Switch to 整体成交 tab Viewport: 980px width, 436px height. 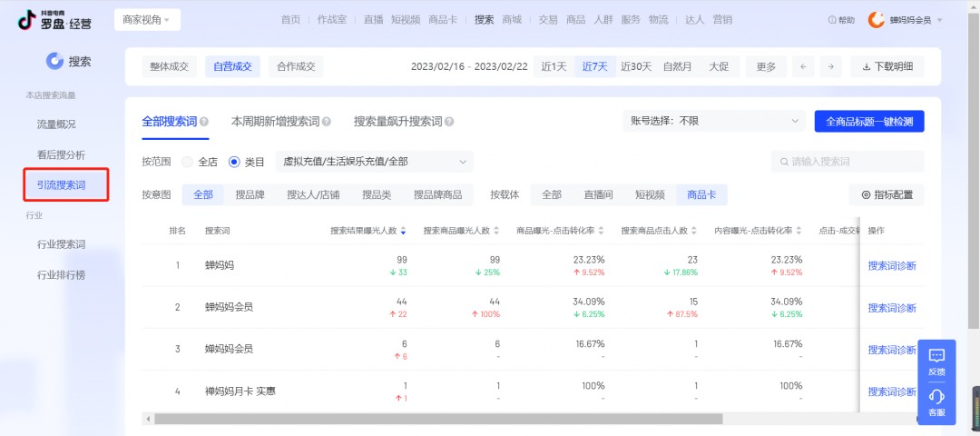[x=169, y=67]
